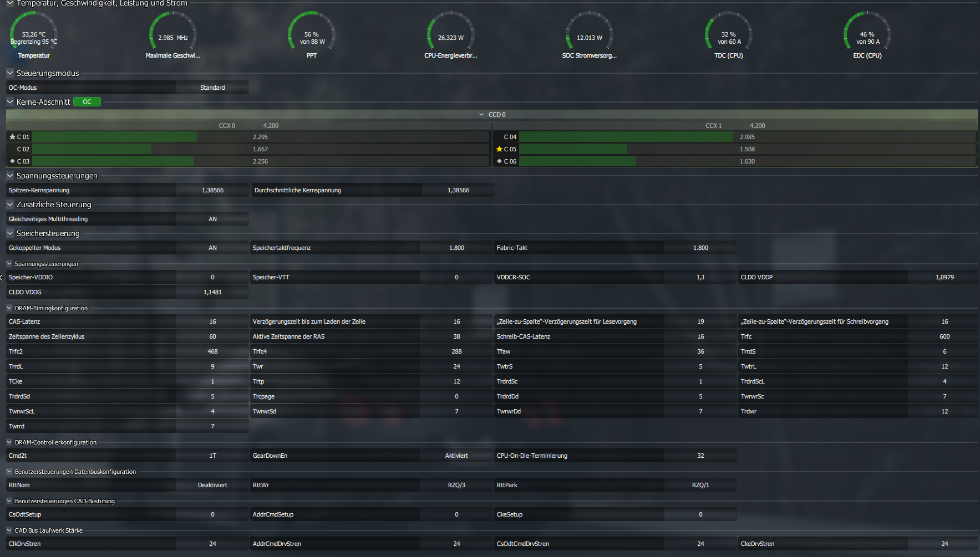Toggle Gleichzeitiges Multithreading value AN
The width and height of the screenshot is (980, 557).
pyautogui.click(x=212, y=219)
